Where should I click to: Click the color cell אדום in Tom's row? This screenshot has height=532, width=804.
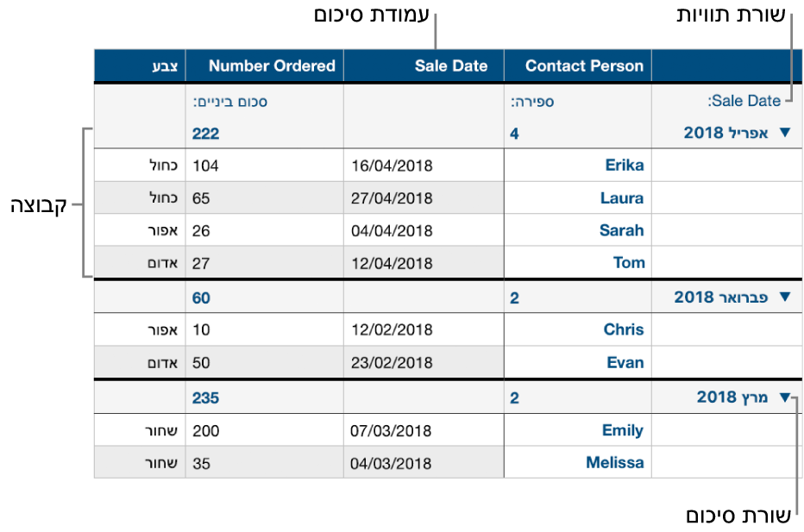pos(140,262)
